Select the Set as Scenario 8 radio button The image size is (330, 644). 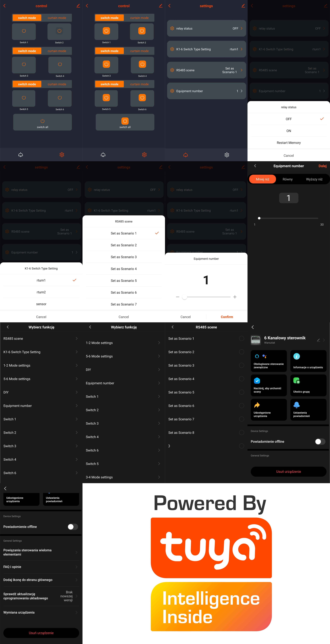pyautogui.click(x=241, y=433)
